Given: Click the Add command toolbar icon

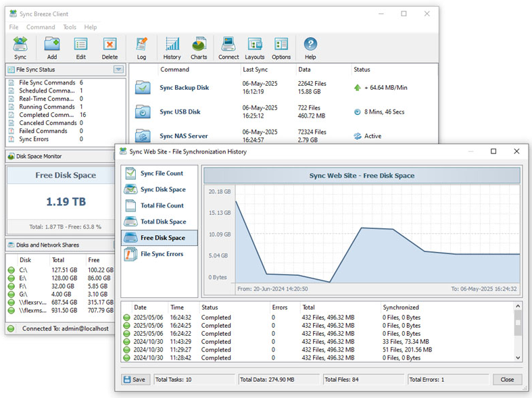Looking at the screenshot, I should [52, 46].
